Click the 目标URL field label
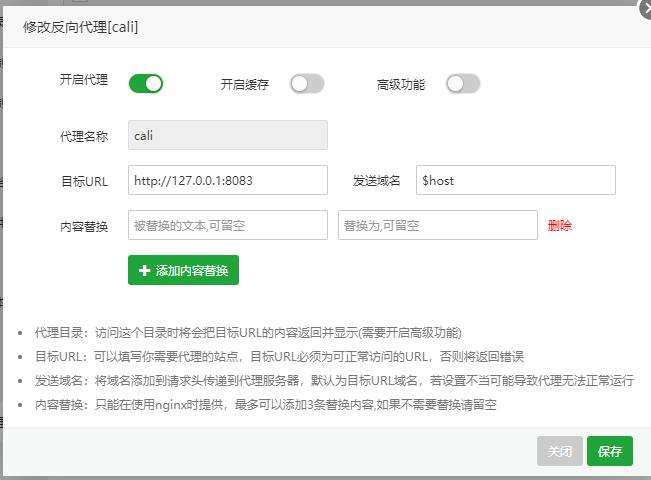This screenshot has width=651, height=480. [85, 181]
